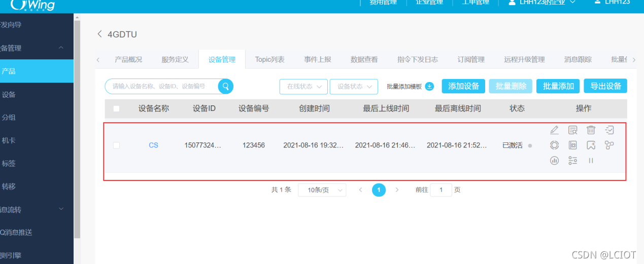
Task: Click the double-circle ring icon in CS row
Action: tap(554, 145)
